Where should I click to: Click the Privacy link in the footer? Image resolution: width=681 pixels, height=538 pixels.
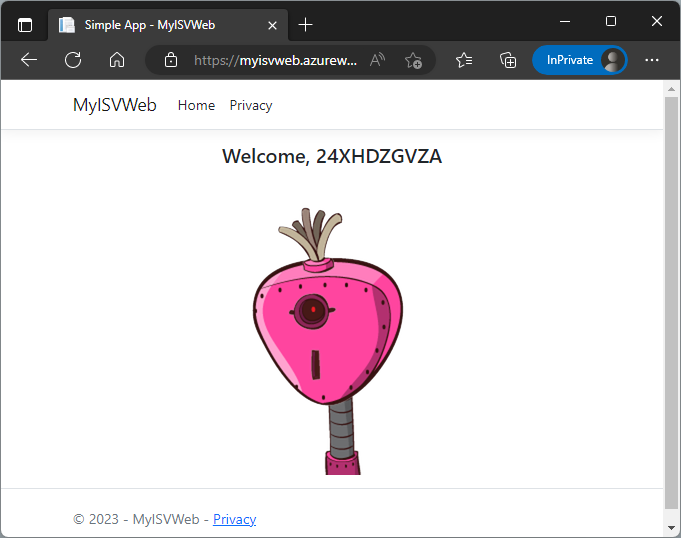tap(235, 519)
